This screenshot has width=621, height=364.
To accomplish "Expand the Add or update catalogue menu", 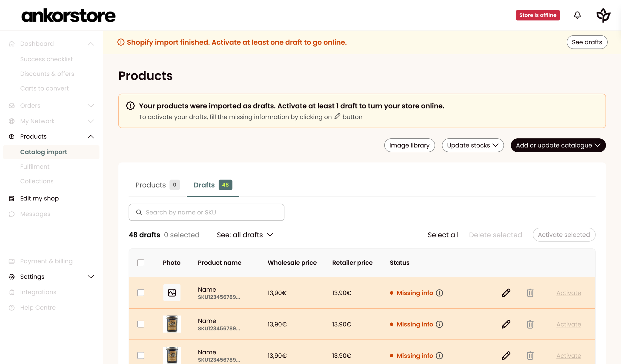I will [558, 145].
